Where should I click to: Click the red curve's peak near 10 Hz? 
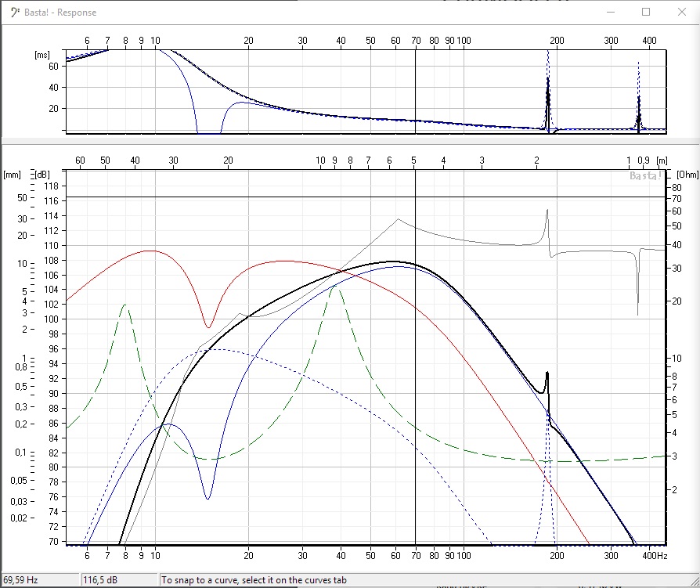pos(150,251)
